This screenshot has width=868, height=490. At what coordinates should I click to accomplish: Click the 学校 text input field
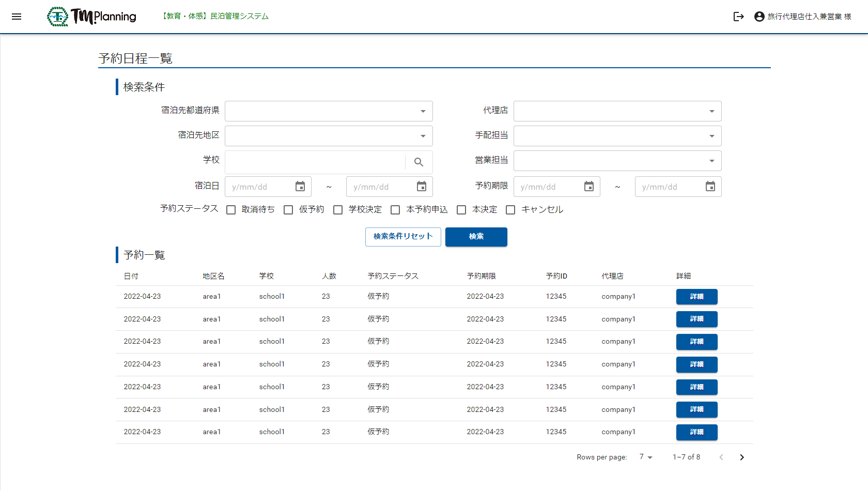(x=315, y=162)
